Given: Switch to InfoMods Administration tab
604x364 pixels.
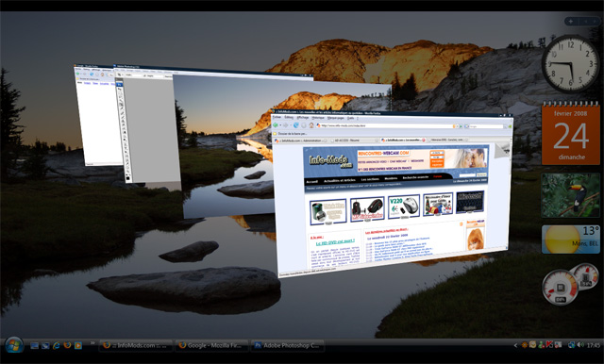Looking at the screenshot, I should click(300, 141).
